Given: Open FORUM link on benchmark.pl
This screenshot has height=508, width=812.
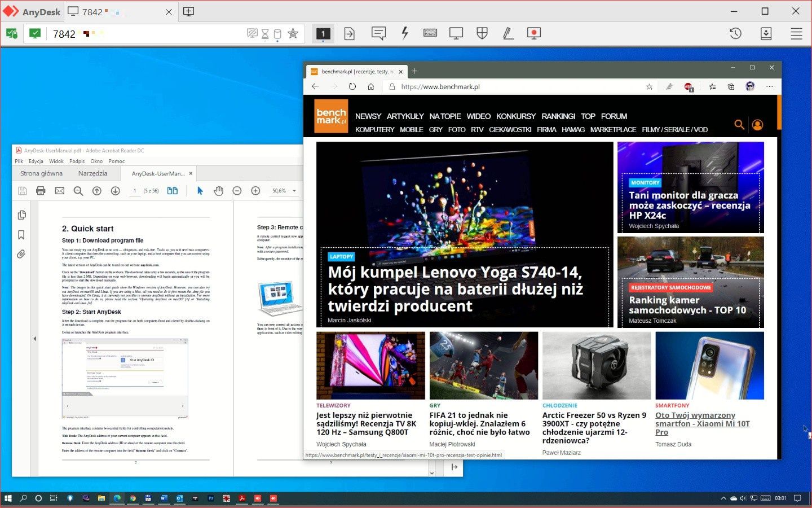Looking at the screenshot, I should pyautogui.click(x=614, y=116).
